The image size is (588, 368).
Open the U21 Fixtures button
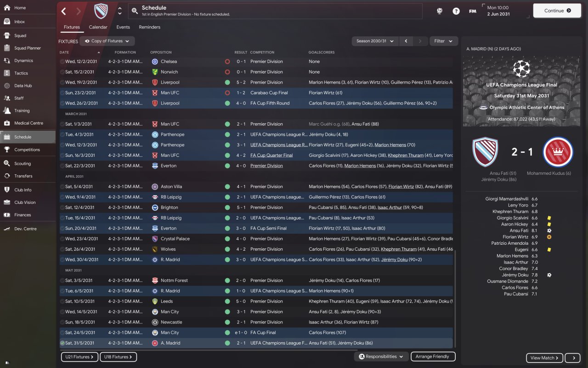(79, 356)
